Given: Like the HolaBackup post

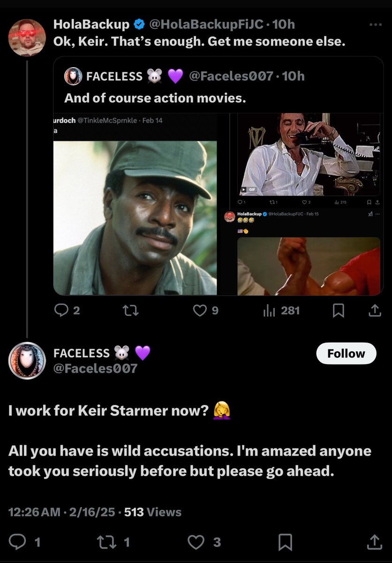Looking at the screenshot, I should [x=200, y=311].
